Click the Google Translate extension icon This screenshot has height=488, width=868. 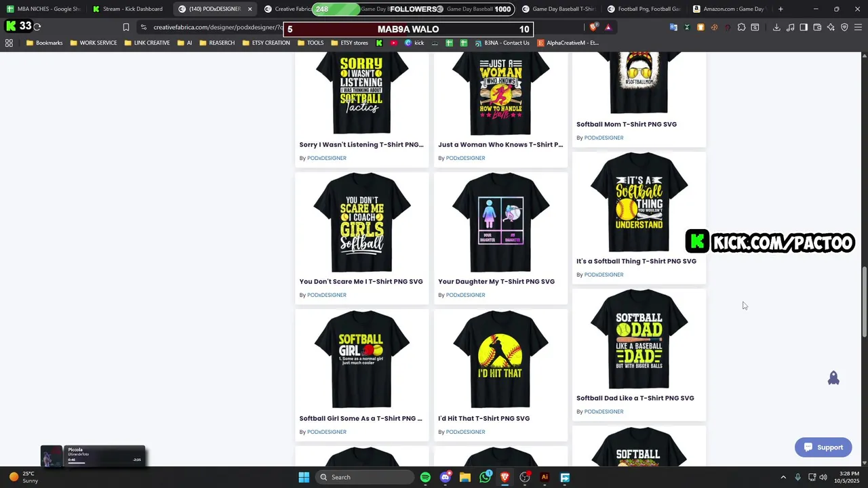pos(673,27)
